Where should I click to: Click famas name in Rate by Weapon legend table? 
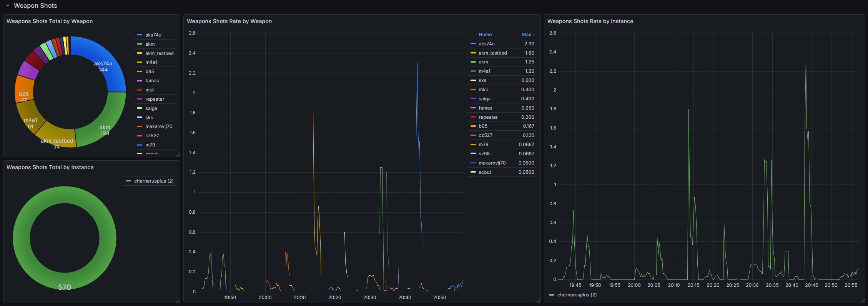click(486, 108)
